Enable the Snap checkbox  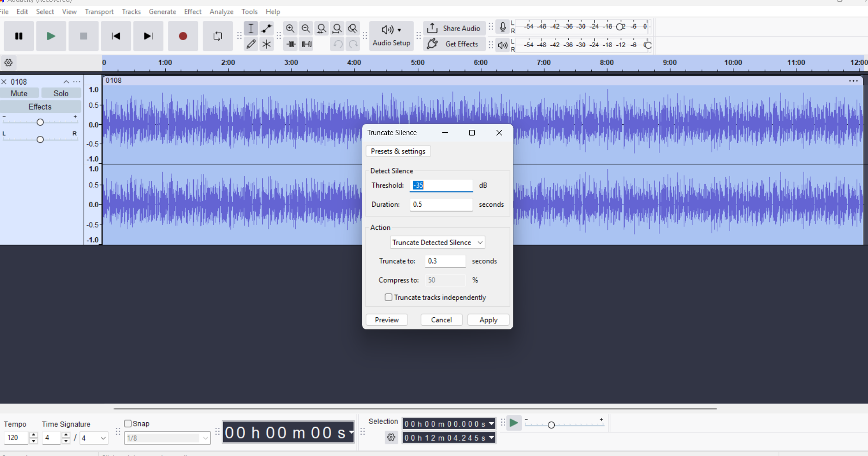tap(128, 424)
